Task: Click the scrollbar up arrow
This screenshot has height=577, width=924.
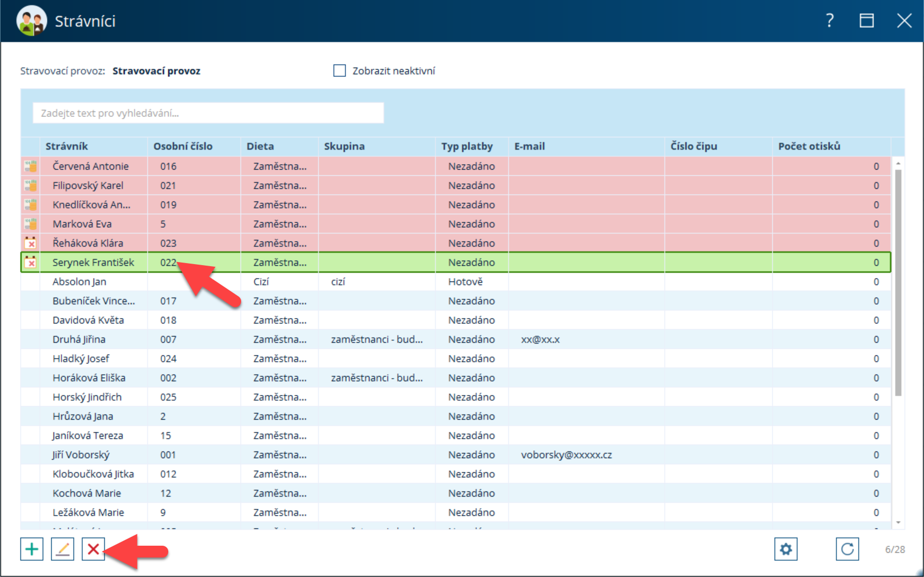Action: [x=898, y=163]
